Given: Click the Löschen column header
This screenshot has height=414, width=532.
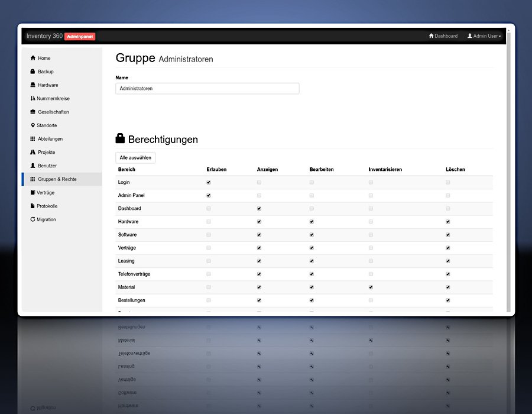Looking at the screenshot, I should [455, 169].
